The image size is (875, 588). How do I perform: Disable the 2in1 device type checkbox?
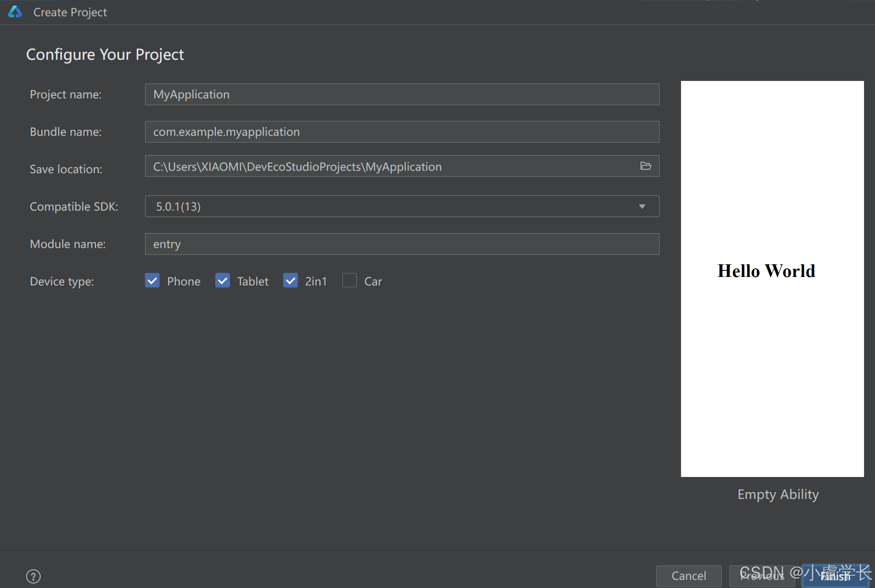coord(291,281)
